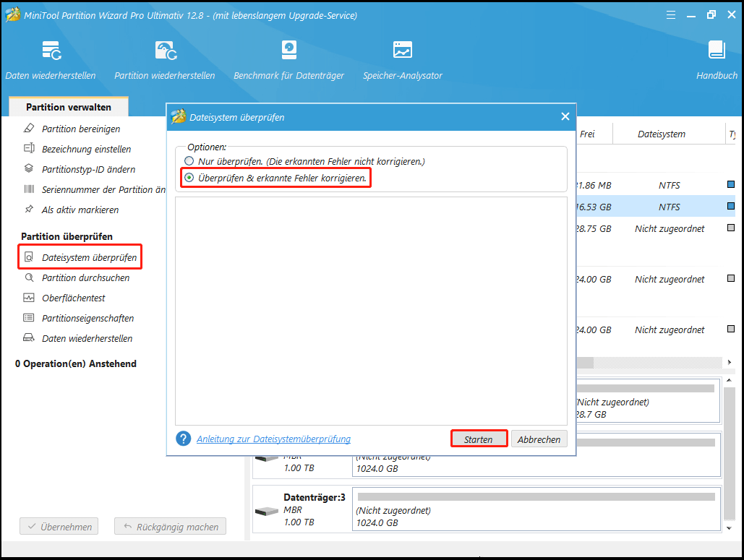Click the 8.7 GB Nicht zugeordnet disk block

pyautogui.click(x=648, y=401)
